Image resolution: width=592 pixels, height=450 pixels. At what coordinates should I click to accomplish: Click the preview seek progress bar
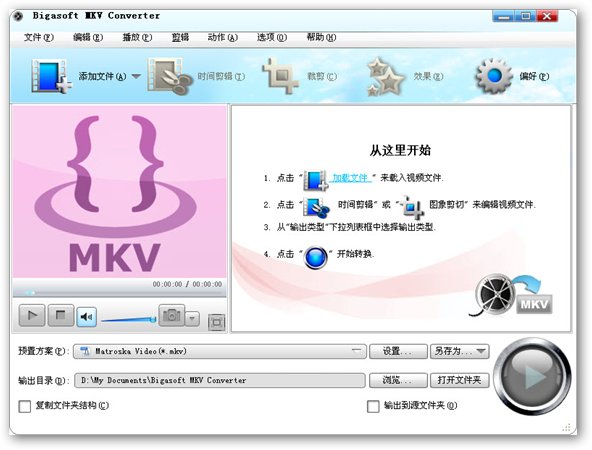pos(119,293)
